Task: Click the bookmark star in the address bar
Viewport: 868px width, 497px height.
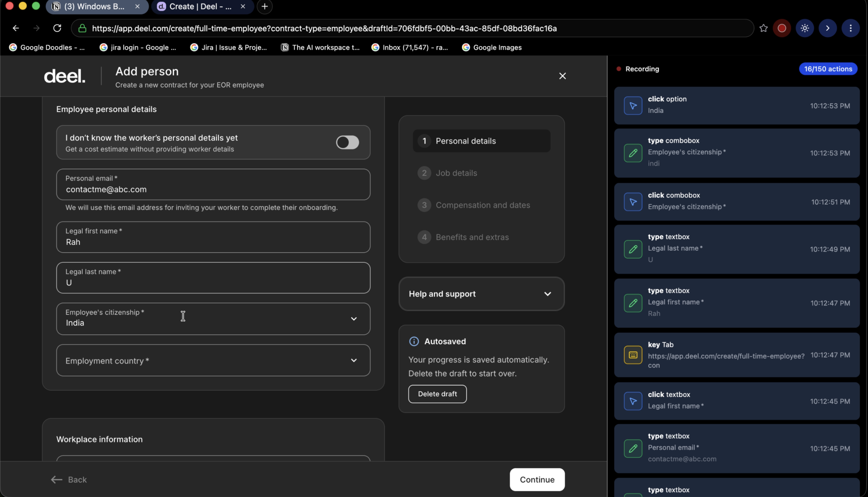Action: (763, 28)
